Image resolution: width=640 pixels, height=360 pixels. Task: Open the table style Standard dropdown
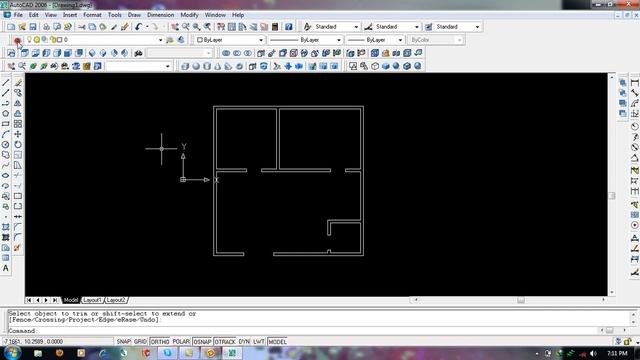pos(458,27)
